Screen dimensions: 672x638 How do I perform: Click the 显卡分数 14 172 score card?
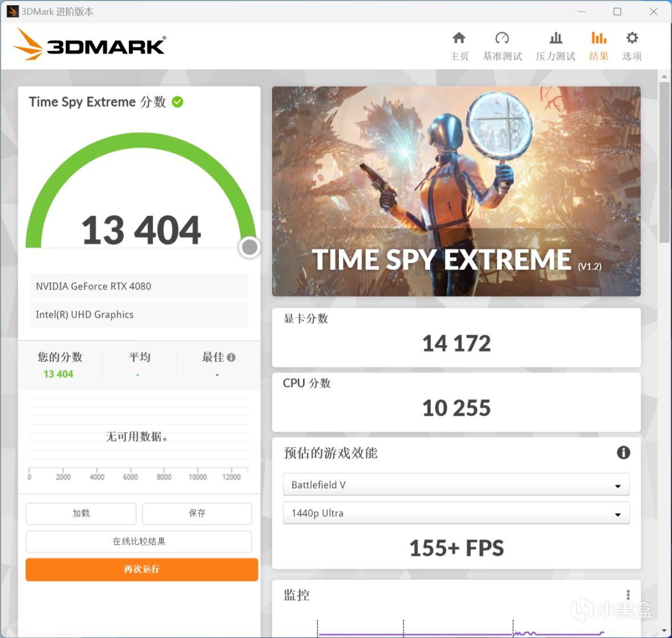coord(456,337)
